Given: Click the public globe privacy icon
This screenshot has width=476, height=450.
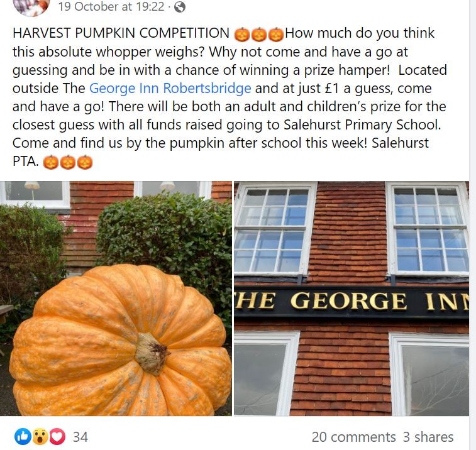Looking at the screenshot, I should [x=180, y=7].
